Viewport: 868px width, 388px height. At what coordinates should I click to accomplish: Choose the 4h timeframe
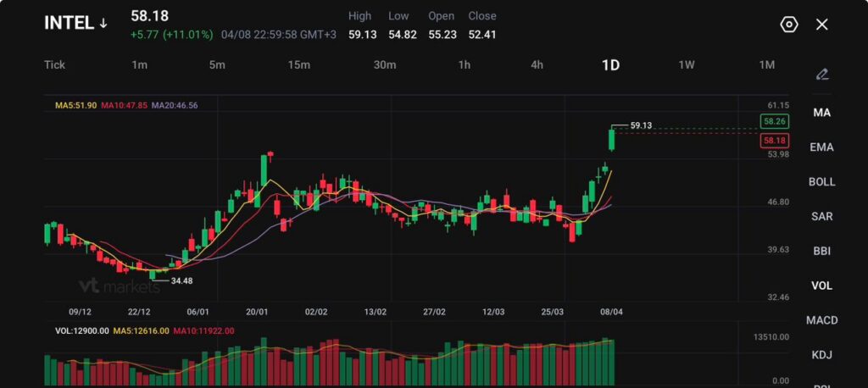(x=537, y=65)
